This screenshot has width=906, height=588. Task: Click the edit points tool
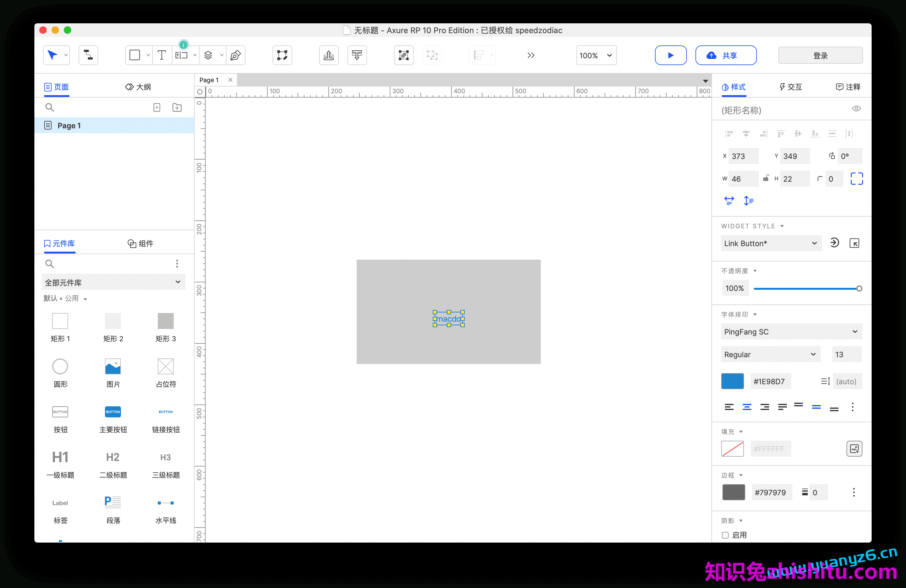(x=282, y=56)
